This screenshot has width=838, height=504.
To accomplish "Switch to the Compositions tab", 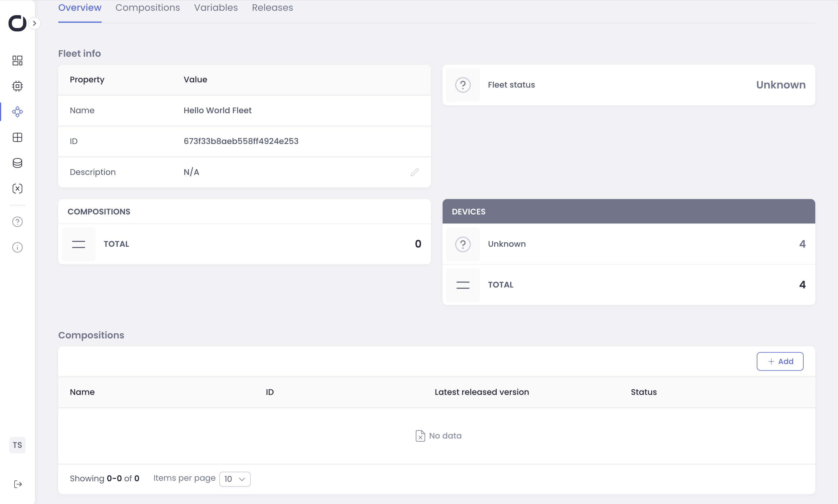I will (148, 8).
